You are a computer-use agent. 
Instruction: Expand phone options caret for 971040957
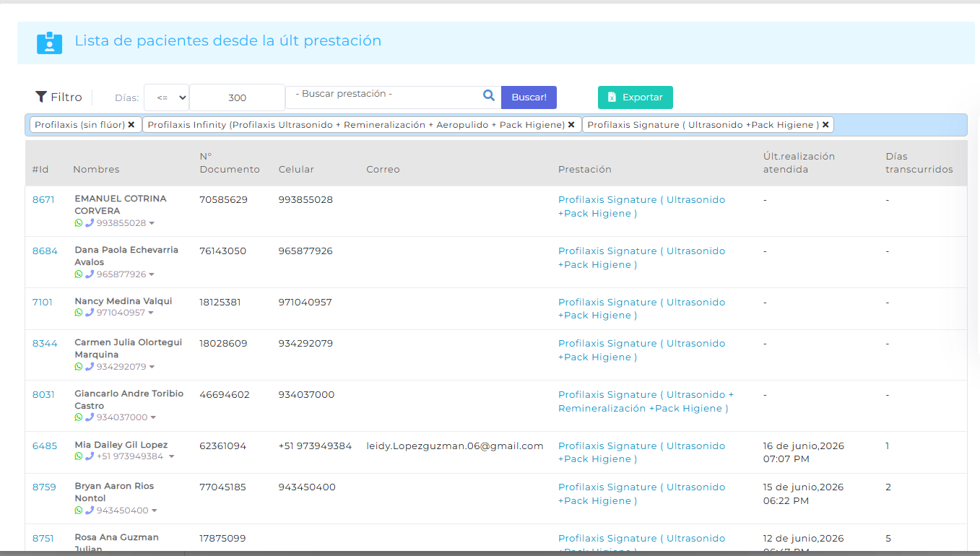point(151,313)
